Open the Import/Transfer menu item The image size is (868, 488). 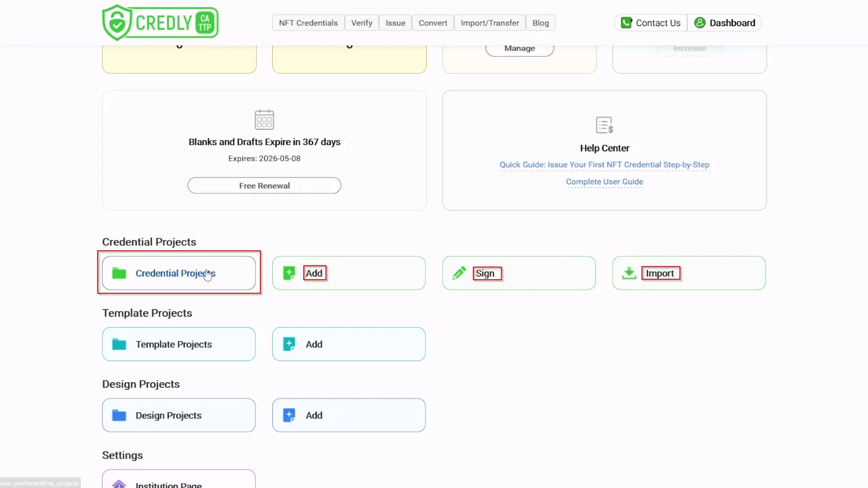click(490, 23)
